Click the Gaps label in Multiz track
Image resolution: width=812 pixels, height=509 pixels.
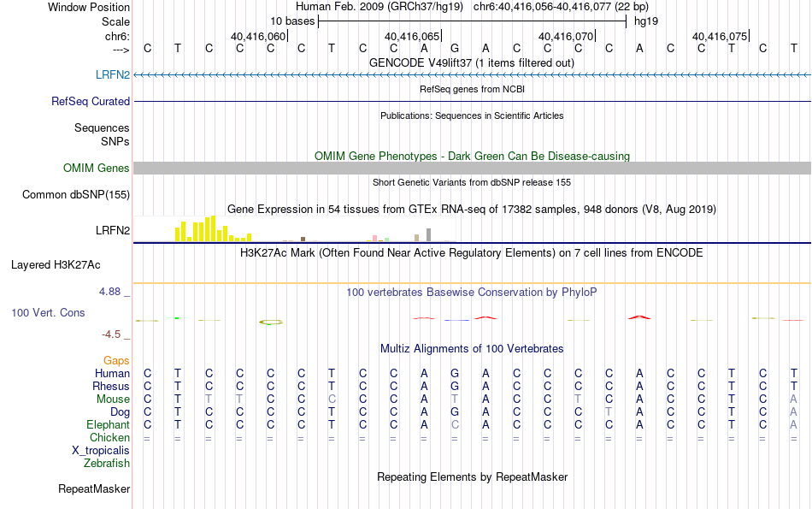pos(116,361)
